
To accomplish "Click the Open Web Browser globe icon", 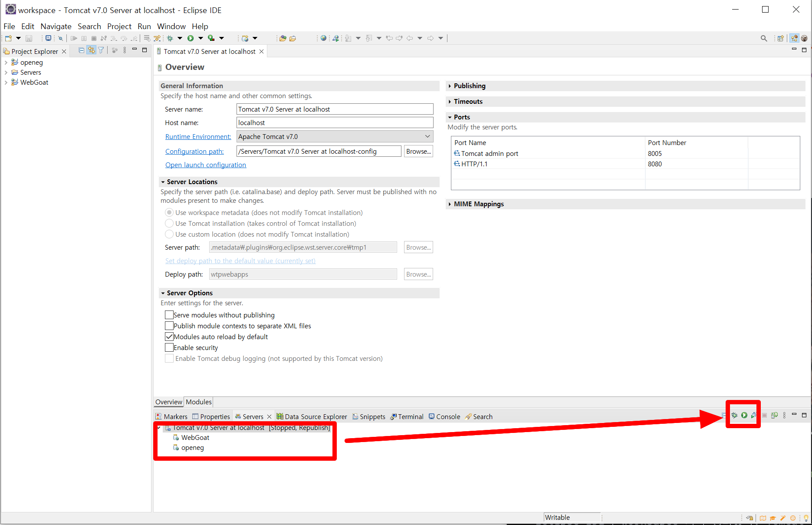I will tap(323, 38).
